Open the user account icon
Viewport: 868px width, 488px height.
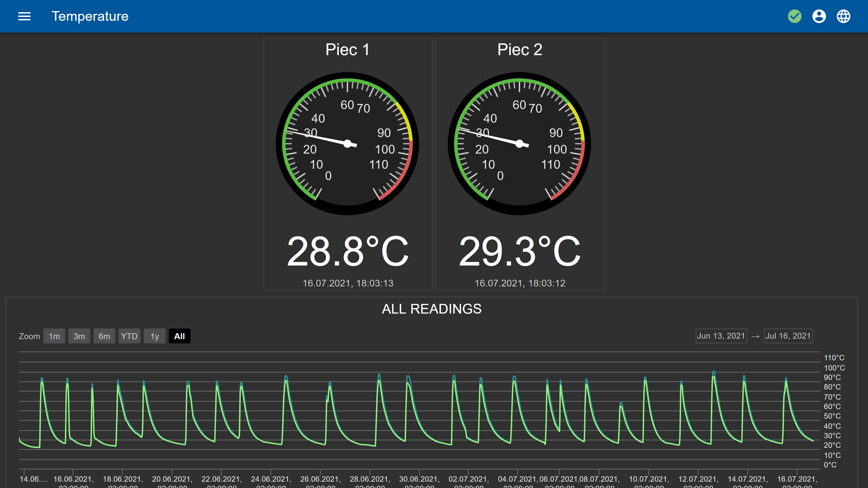point(819,16)
